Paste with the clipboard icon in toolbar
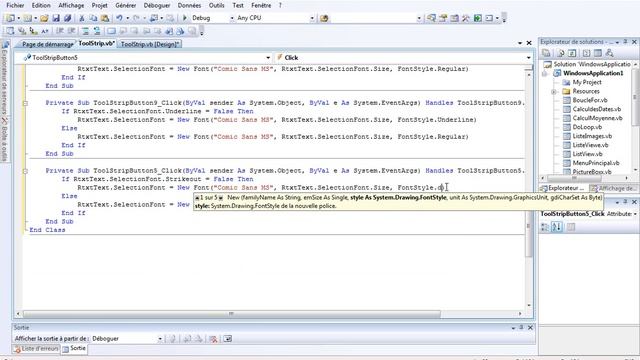Viewport: 640px width, 360px height. click(105, 18)
